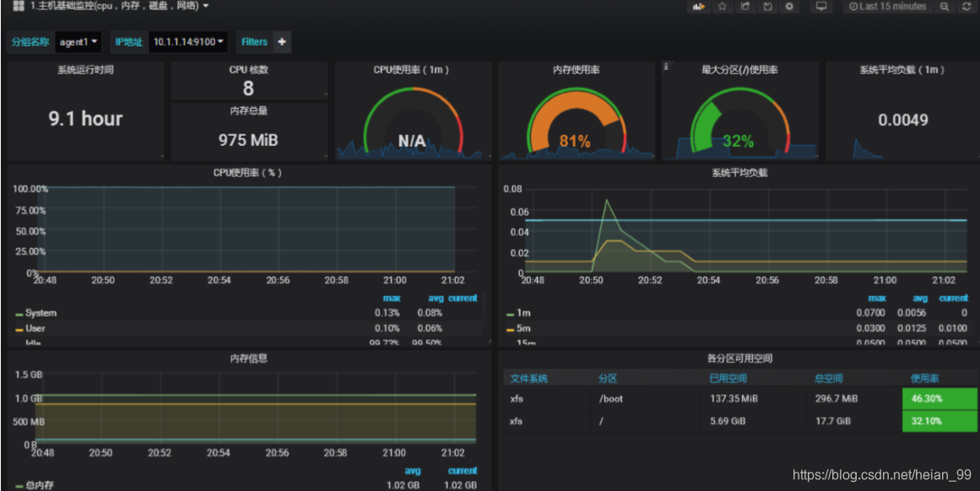
Task: Cycle view mode with monitor icon
Action: (x=820, y=7)
